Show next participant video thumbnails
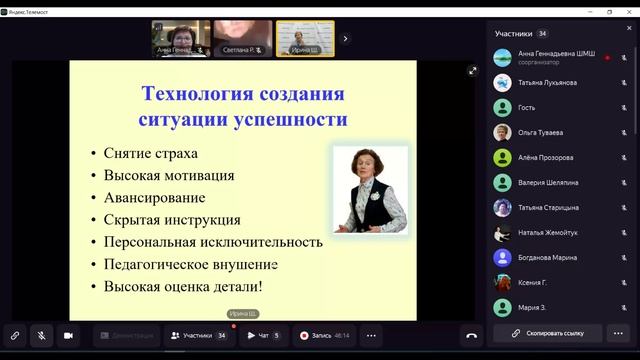This screenshot has height=360, width=640. [345, 39]
